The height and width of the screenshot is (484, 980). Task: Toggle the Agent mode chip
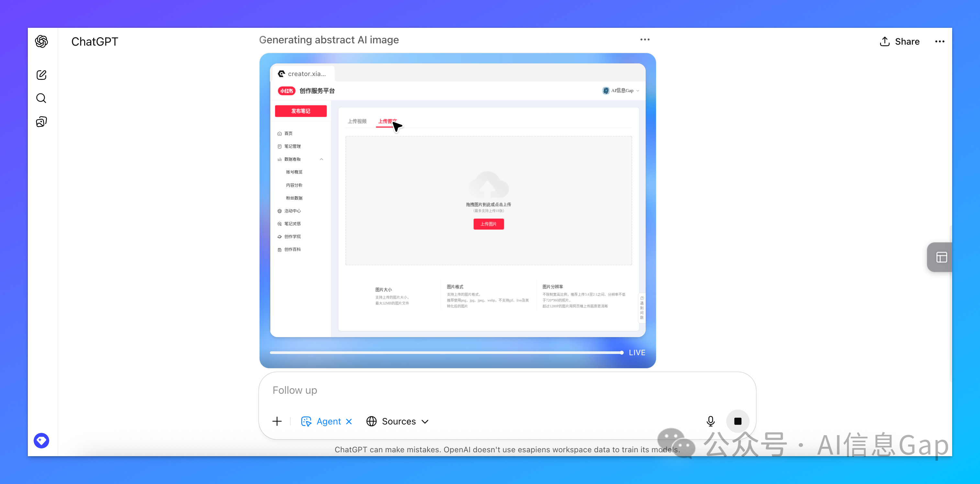321,421
